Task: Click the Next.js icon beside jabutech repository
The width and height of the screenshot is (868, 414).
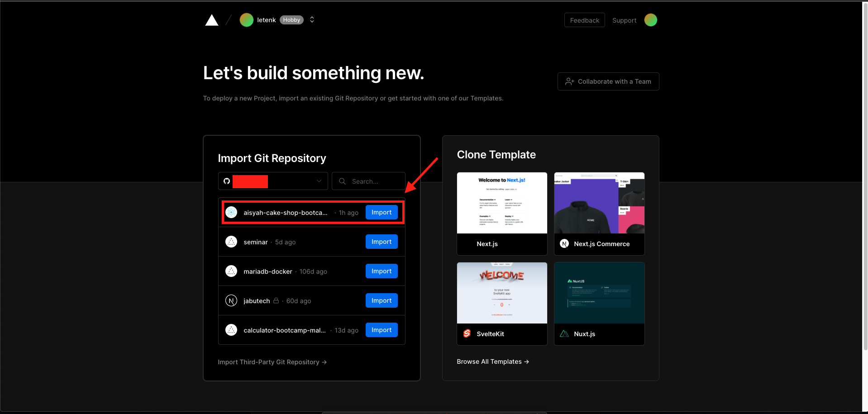Action: pos(231,301)
